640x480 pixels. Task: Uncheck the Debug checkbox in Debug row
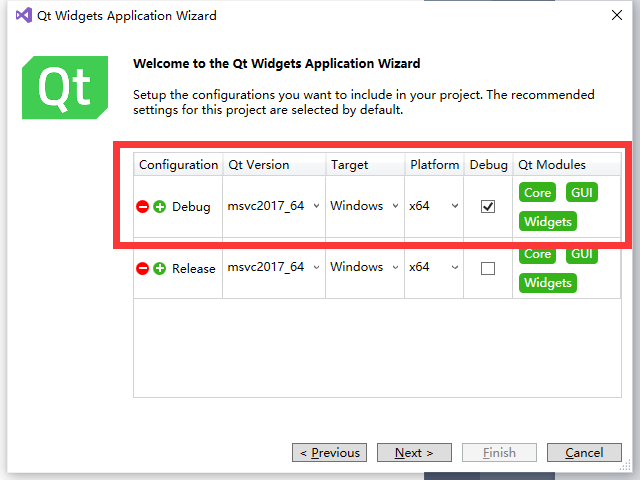(488, 207)
